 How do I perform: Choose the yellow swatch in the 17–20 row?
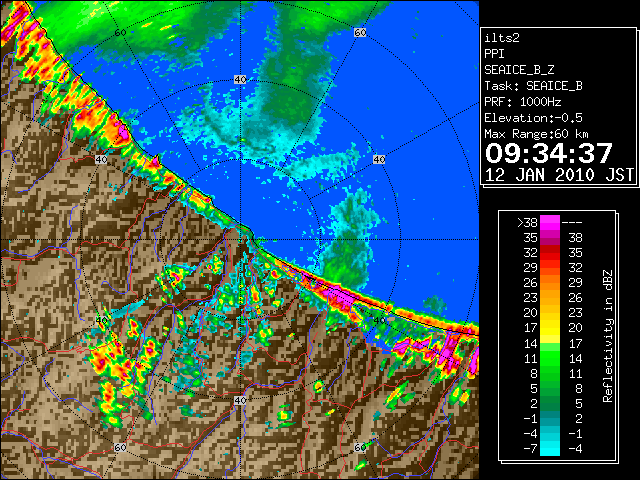click(x=550, y=328)
